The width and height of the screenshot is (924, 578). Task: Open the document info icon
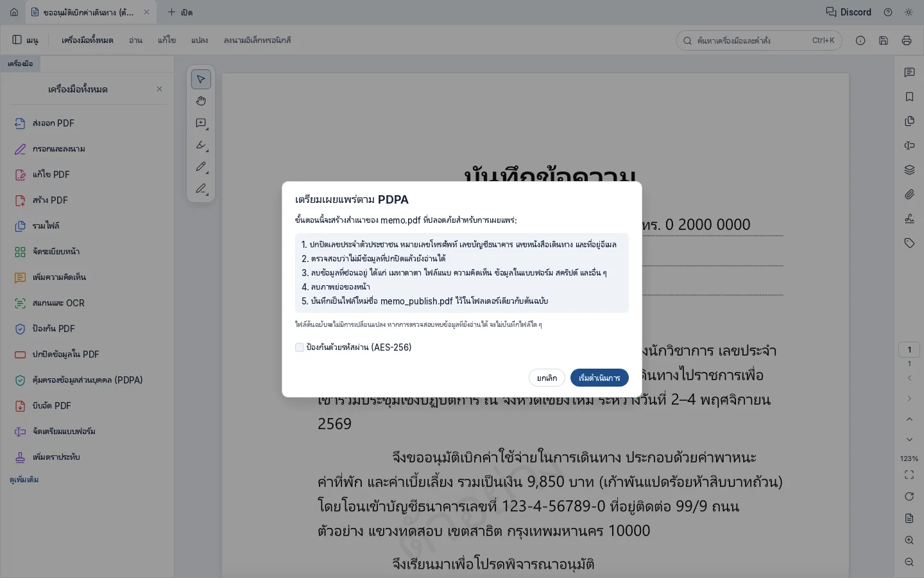click(x=860, y=40)
